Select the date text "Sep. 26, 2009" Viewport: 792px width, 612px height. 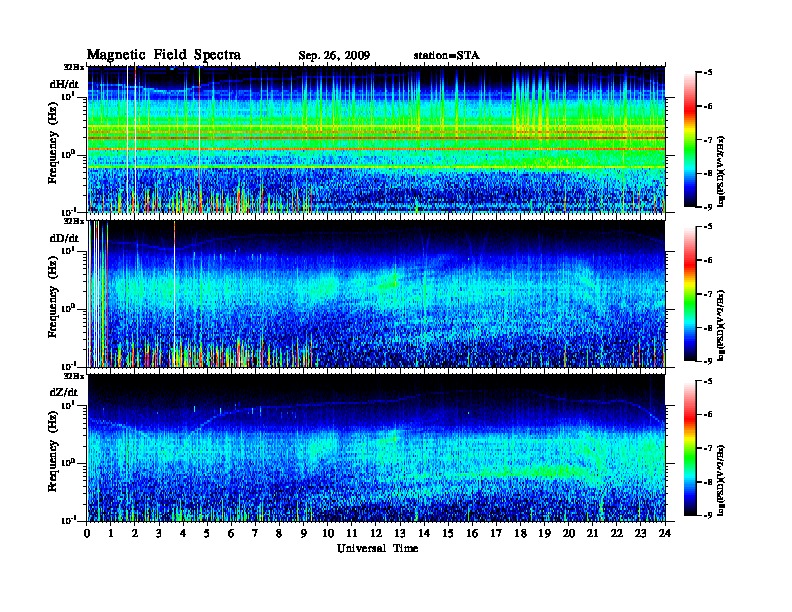pyautogui.click(x=334, y=55)
